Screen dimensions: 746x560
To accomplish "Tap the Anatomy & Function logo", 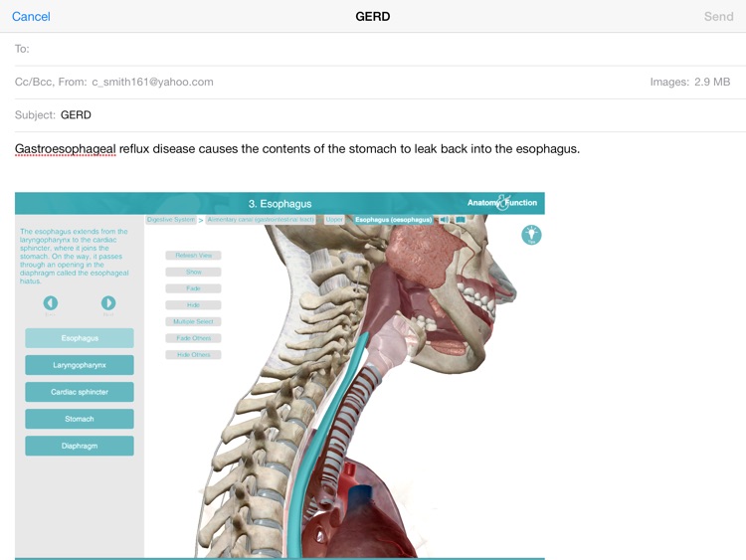I will pyautogui.click(x=502, y=203).
